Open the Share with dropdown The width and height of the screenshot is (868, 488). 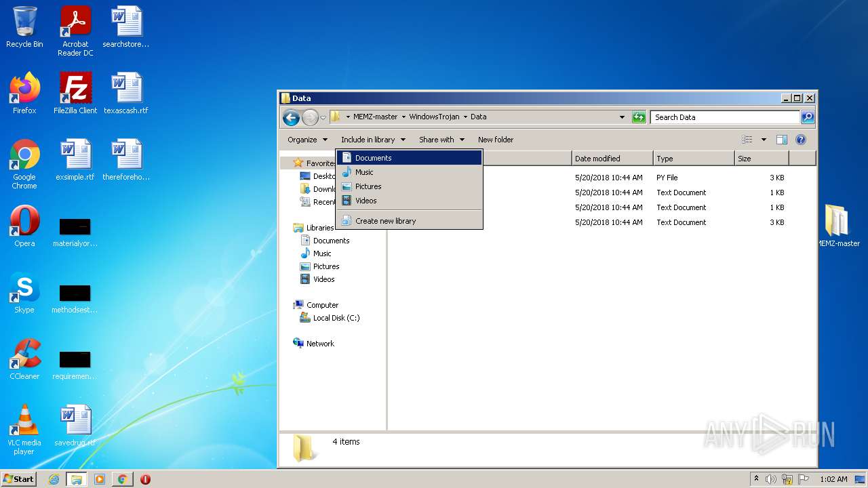(441, 140)
